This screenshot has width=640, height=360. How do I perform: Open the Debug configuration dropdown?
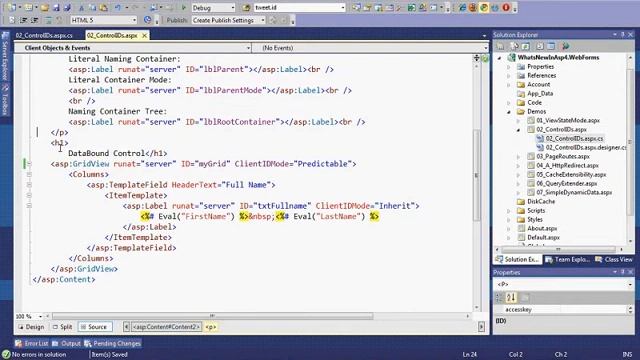pyautogui.click(x=233, y=8)
